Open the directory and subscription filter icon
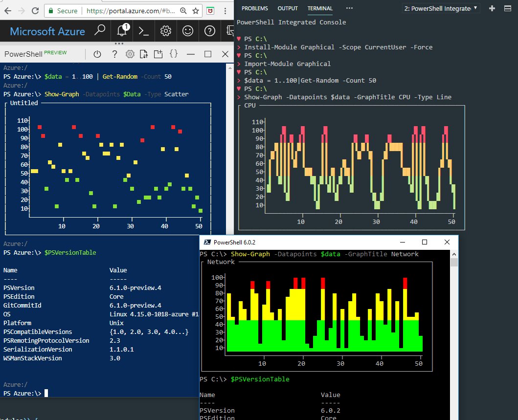This screenshot has height=420, width=518. pos(230,31)
